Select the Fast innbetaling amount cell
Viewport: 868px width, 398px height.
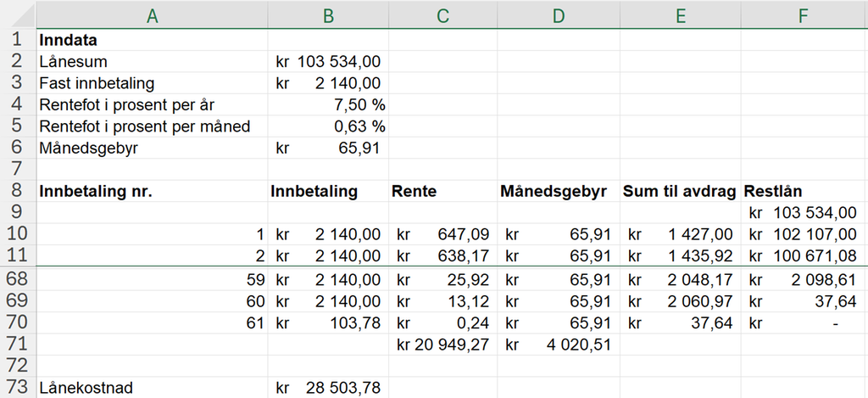click(328, 83)
